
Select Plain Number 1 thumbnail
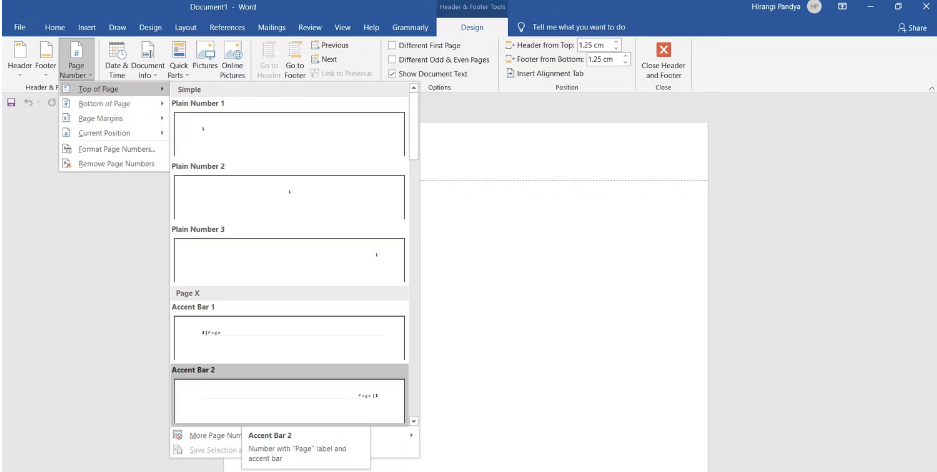(x=289, y=134)
